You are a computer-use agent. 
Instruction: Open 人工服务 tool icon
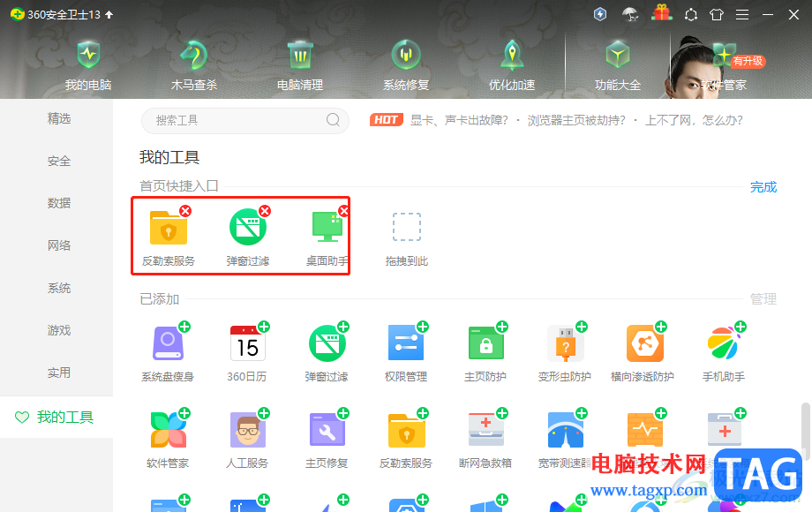247,430
